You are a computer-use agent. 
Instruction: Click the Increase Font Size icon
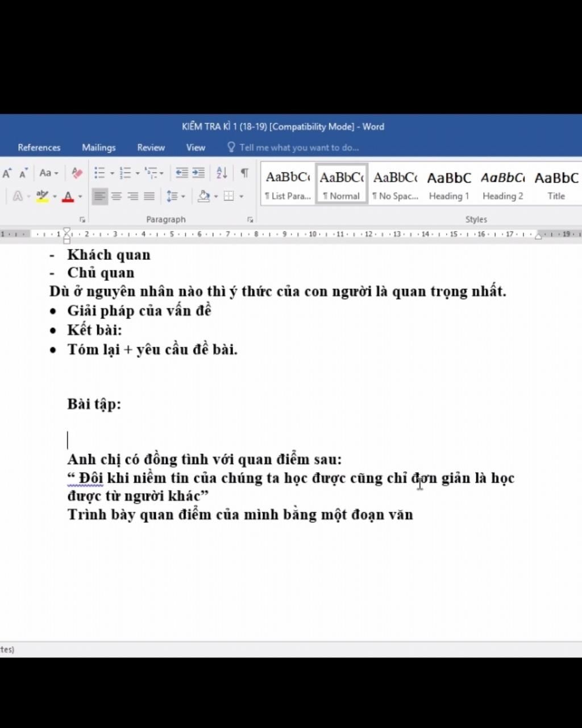pos(7,173)
